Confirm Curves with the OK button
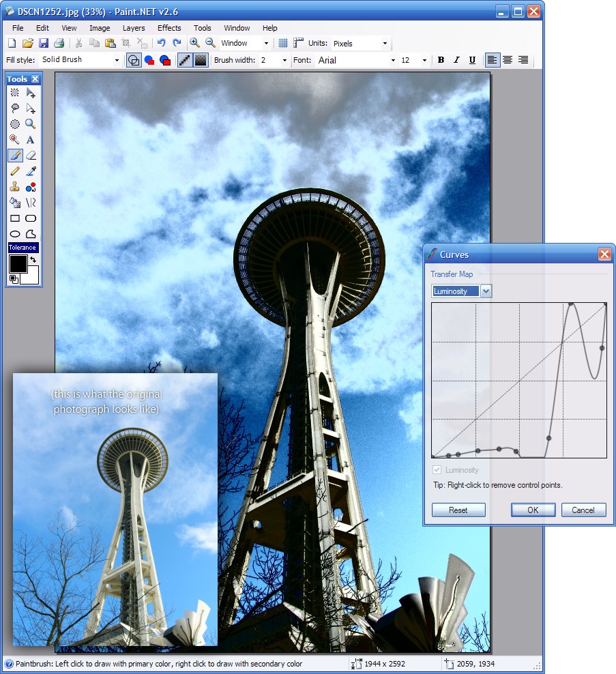Image resolution: width=616 pixels, height=674 pixels. (x=533, y=510)
